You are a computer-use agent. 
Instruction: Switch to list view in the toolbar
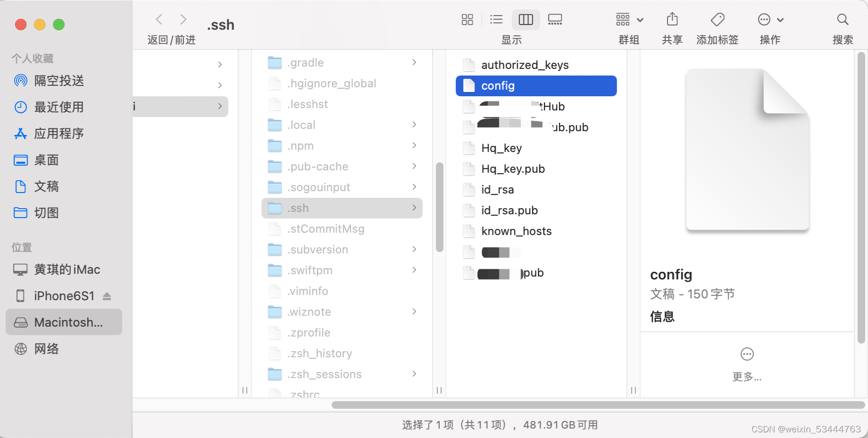coord(496,20)
